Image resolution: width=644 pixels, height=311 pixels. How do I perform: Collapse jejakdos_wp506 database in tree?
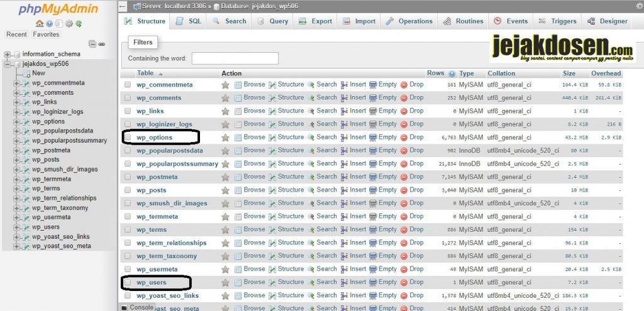7,64
